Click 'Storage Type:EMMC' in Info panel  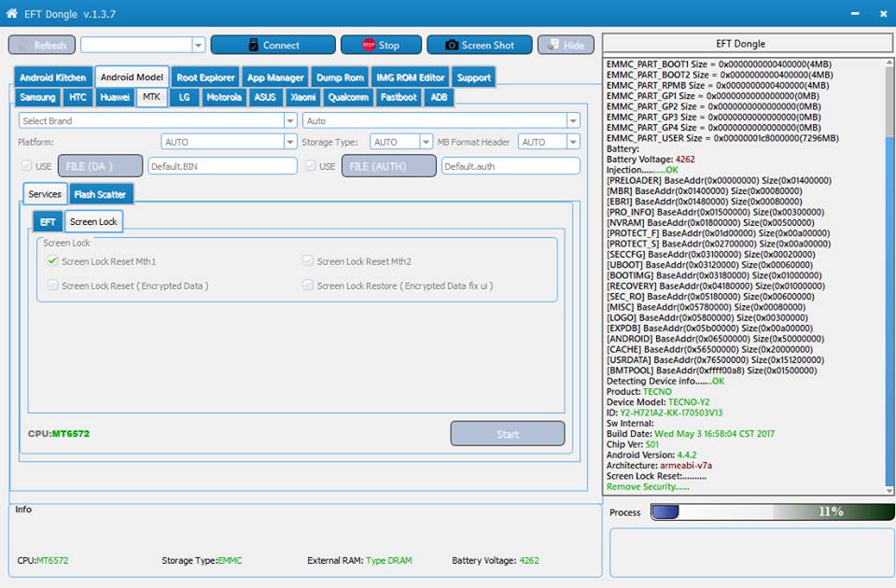click(x=202, y=561)
